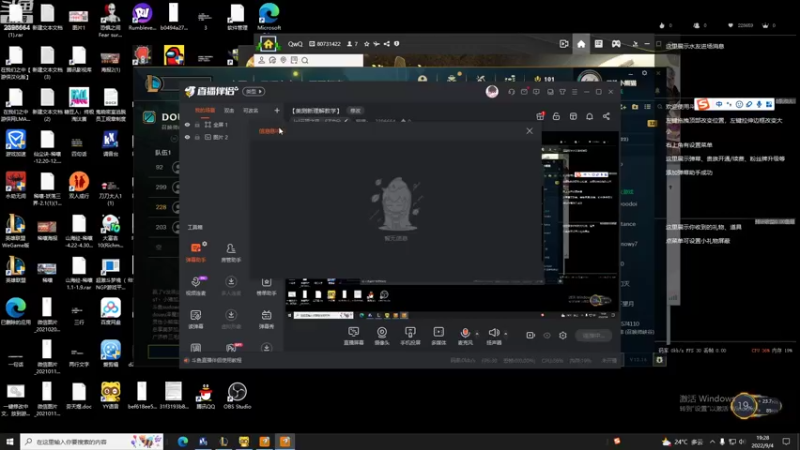Open the gift box icon with red badge
800x450 pixels.
point(540,116)
